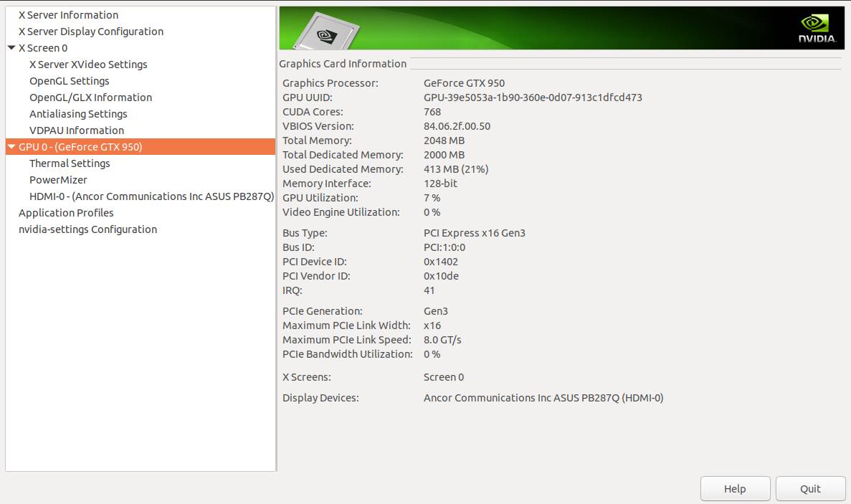View OpenGL/GLX Information
The image size is (851, 504).
pyautogui.click(x=90, y=98)
